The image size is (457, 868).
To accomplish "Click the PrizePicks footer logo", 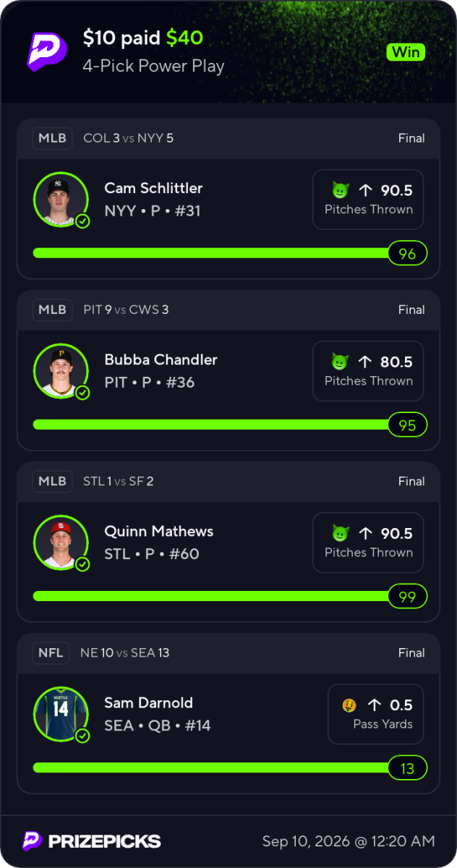I will pos(91,841).
